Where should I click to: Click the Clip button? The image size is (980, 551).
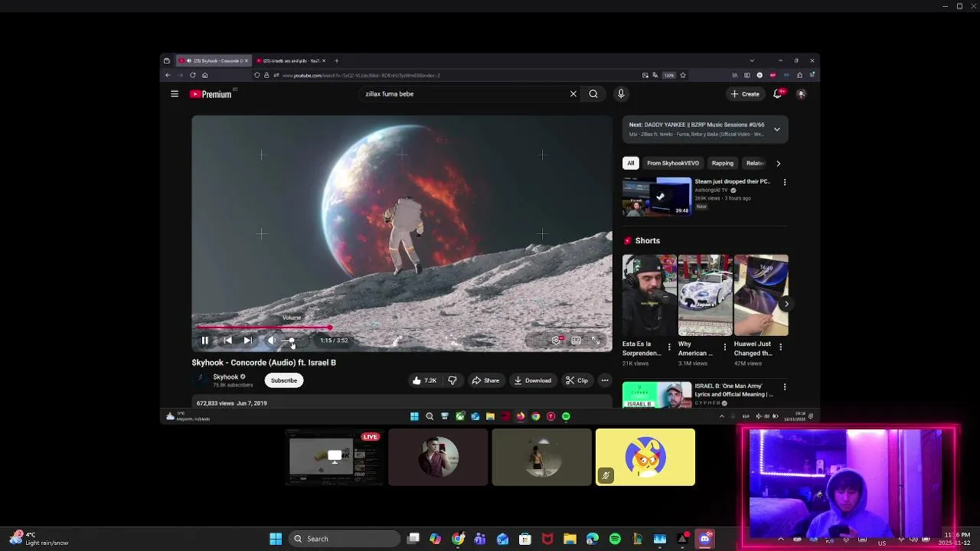pyautogui.click(x=577, y=380)
